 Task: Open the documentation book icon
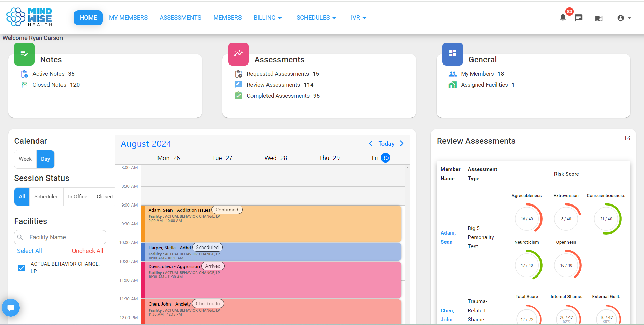pyautogui.click(x=599, y=18)
